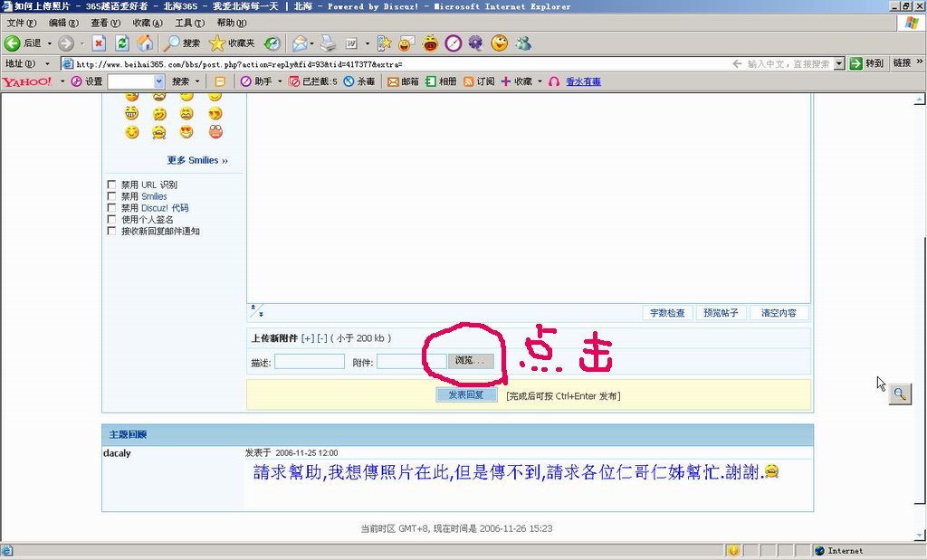Click the printer icon in toolbar
The image size is (927, 560).
pos(328,43)
